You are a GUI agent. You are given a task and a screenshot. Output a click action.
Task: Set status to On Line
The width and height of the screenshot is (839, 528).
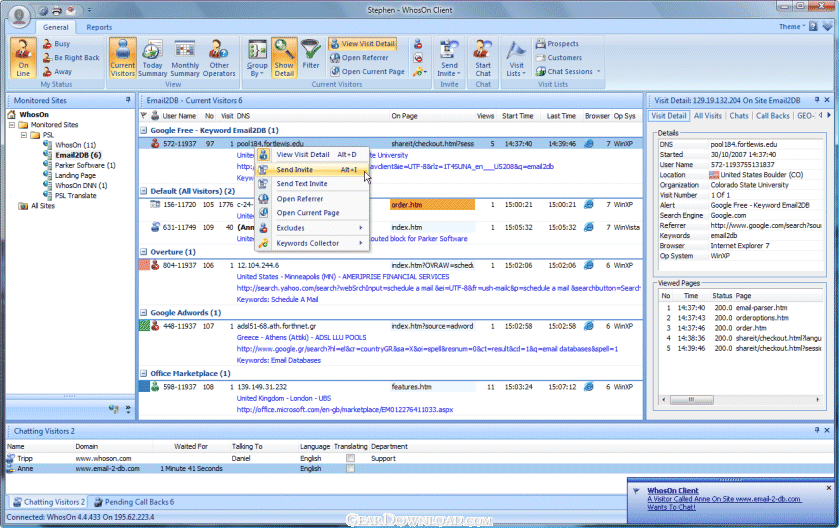pos(23,58)
